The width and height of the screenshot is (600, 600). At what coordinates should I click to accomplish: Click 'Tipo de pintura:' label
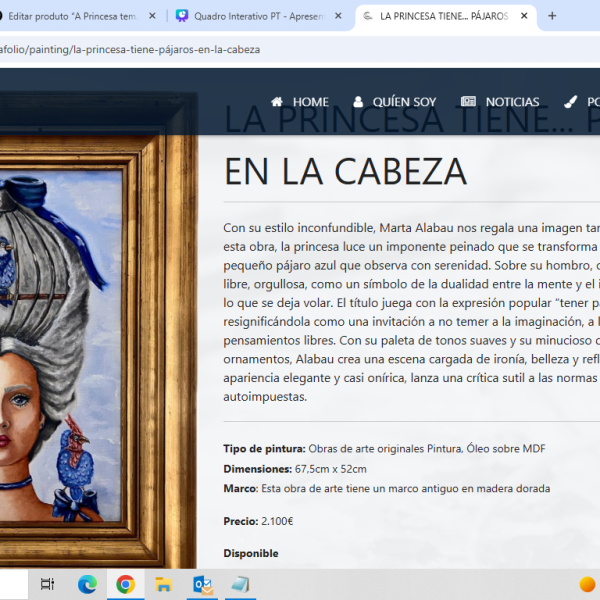coord(264,448)
